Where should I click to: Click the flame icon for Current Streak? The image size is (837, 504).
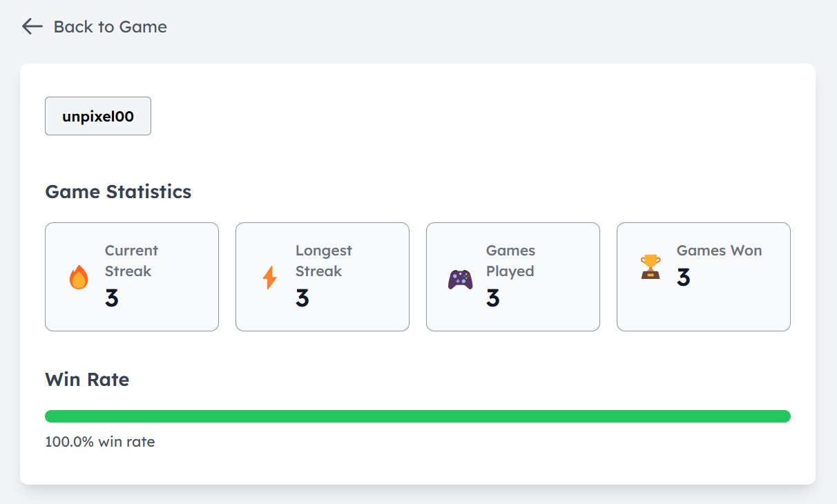point(79,278)
